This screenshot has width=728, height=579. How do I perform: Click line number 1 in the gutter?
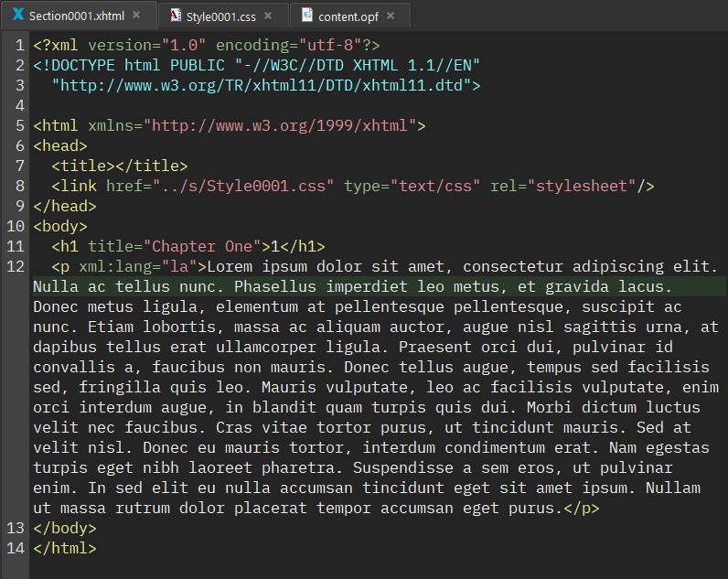click(x=19, y=45)
